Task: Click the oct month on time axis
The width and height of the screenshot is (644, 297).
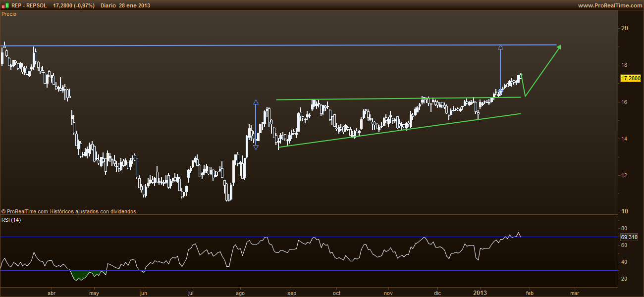Action: click(337, 293)
